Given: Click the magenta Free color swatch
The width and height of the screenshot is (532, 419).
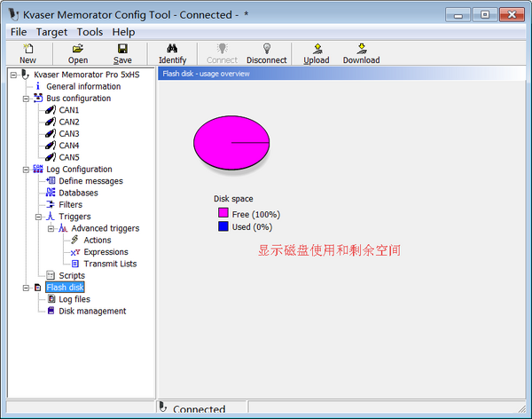Looking at the screenshot, I should coord(223,213).
